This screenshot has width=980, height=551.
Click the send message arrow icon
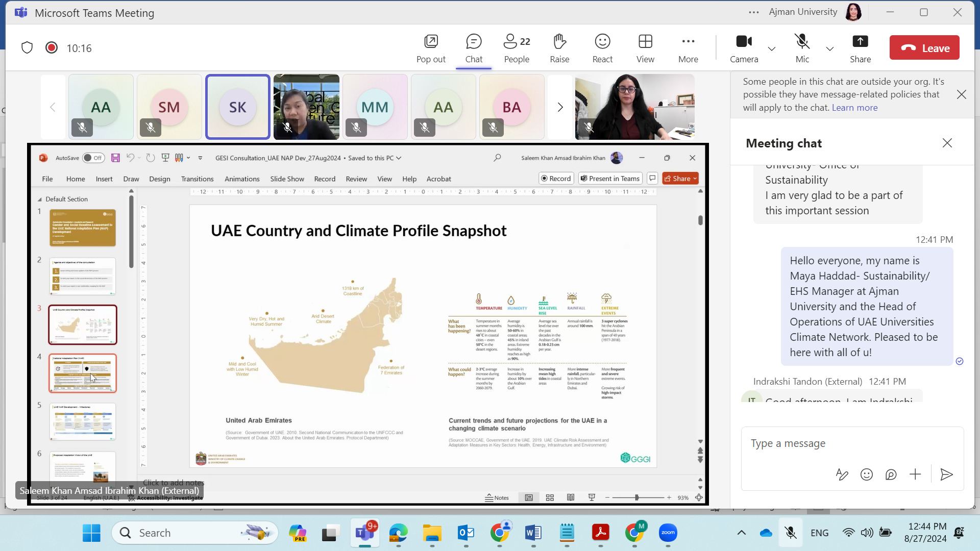(x=946, y=474)
